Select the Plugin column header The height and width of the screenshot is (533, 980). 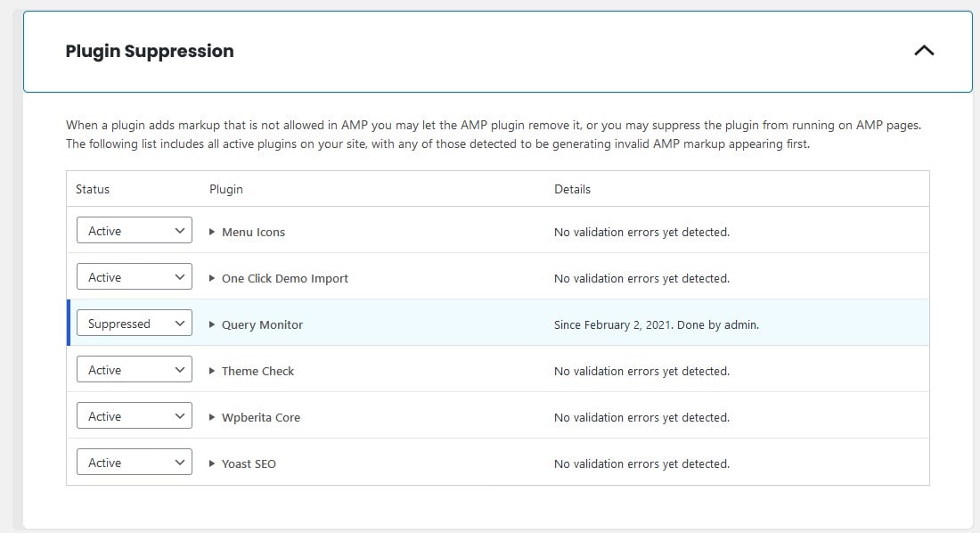coord(225,189)
